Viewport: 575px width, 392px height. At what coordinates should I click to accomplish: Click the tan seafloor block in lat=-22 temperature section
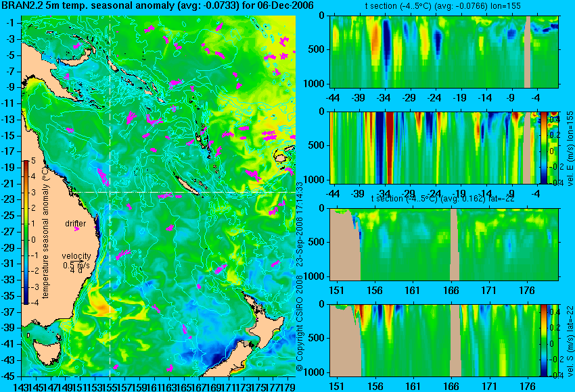coord(345,245)
